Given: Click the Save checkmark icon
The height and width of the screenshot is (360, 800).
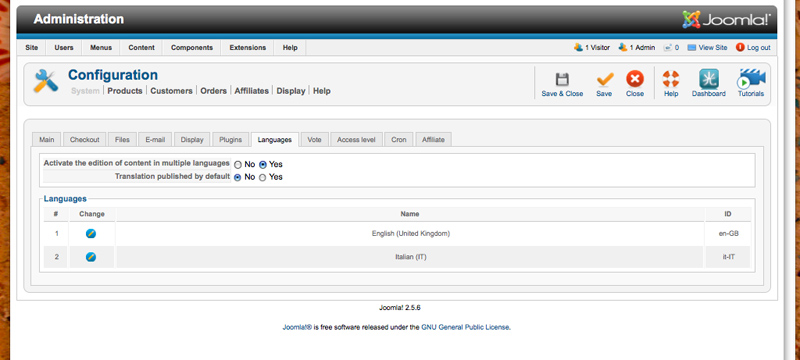Looking at the screenshot, I should pos(605,80).
